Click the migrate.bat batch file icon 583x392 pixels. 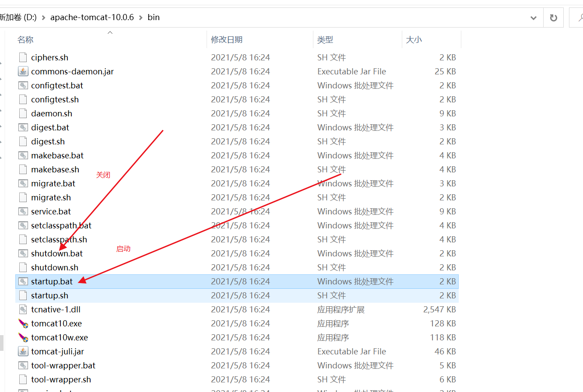[23, 183]
